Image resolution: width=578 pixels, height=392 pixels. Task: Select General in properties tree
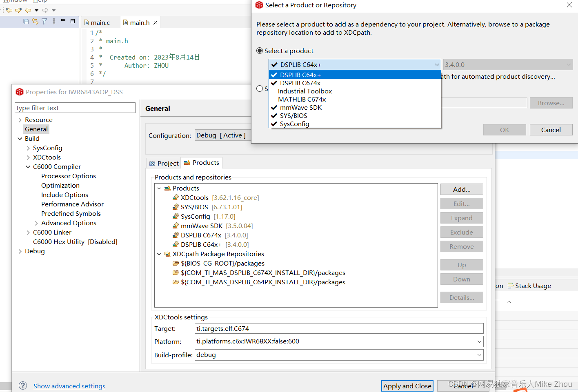pyautogui.click(x=36, y=129)
